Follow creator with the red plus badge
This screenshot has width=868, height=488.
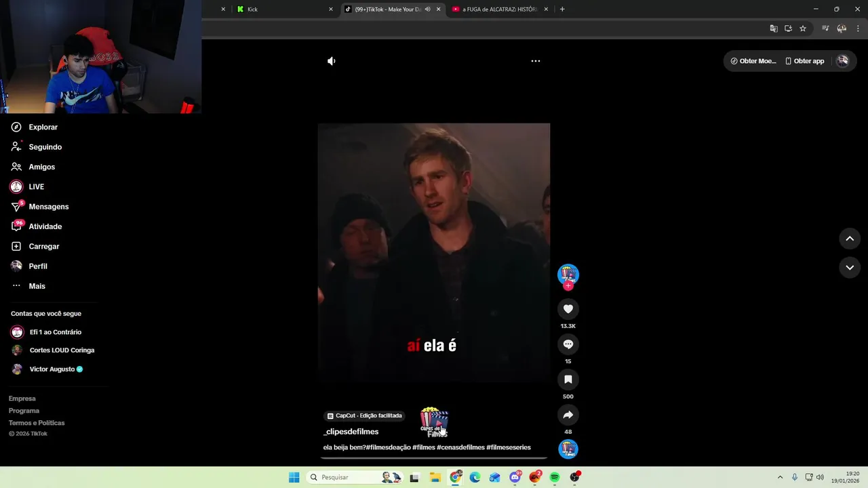pos(568,286)
